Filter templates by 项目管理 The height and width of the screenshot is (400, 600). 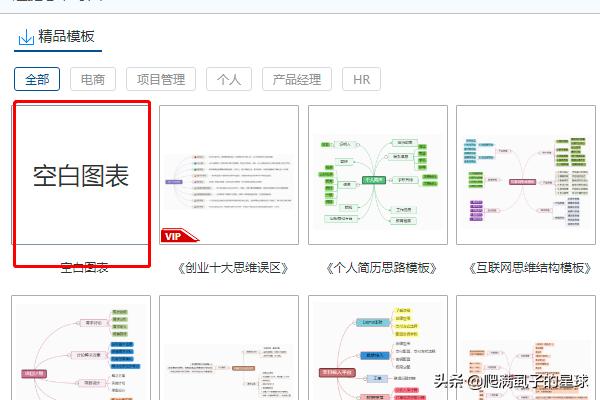161,79
